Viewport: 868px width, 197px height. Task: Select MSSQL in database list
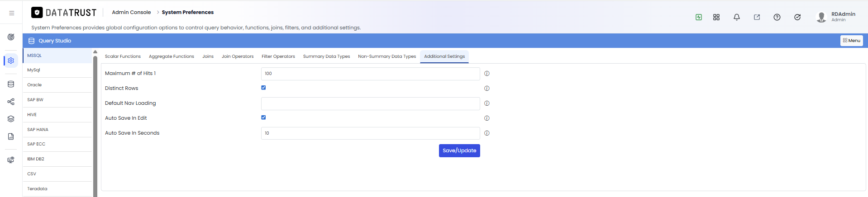[x=57, y=56]
